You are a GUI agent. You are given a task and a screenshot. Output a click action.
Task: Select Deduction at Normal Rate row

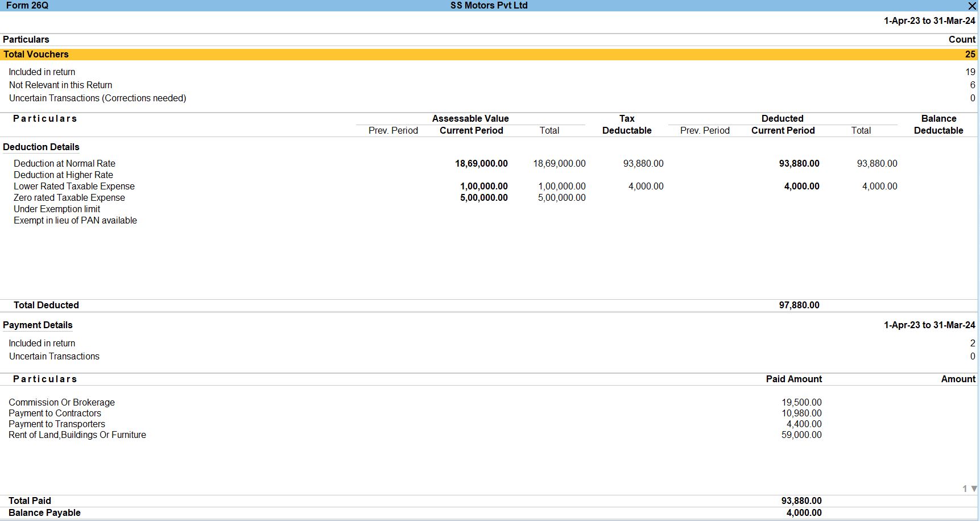point(489,163)
